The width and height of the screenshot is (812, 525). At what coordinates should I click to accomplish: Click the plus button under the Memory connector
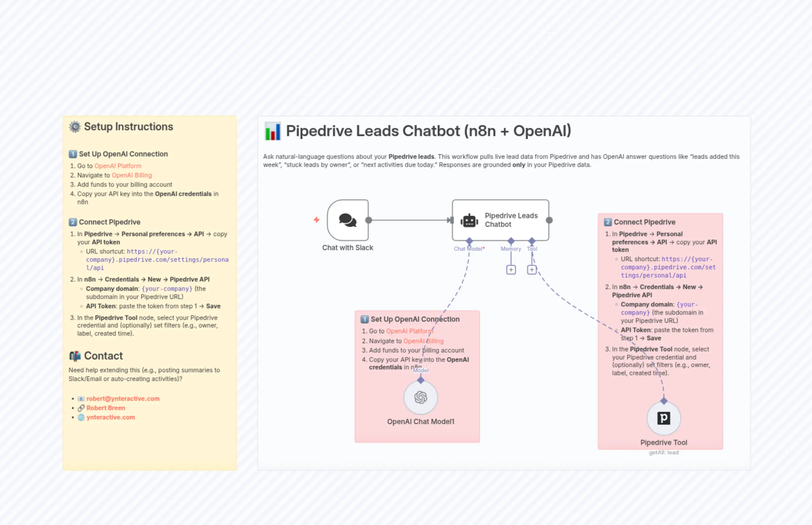[511, 269]
